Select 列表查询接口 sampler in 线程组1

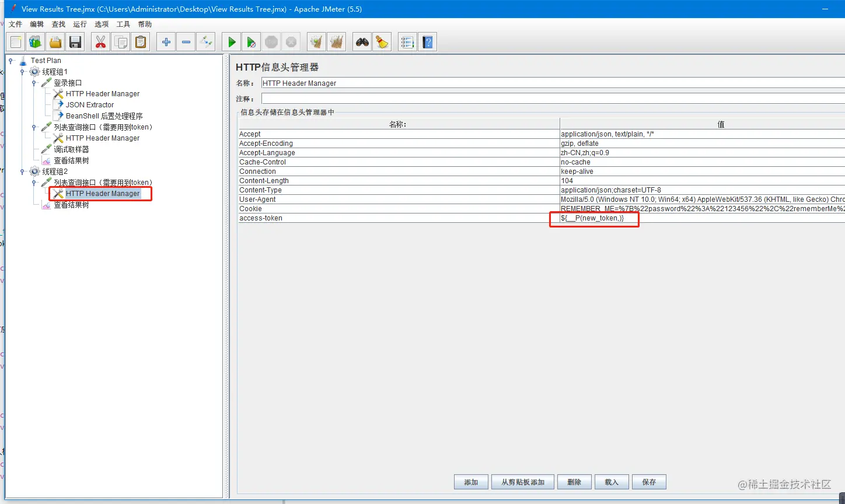pos(103,127)
